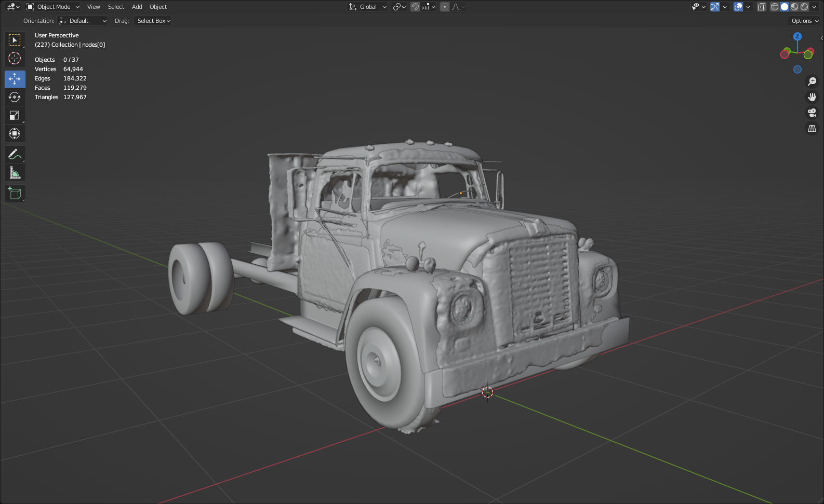The height and width of the screenshot is (504, 824).
Task: Open the Object Mode dropdown
Action: pyautogui.click(x=53, y=7)
